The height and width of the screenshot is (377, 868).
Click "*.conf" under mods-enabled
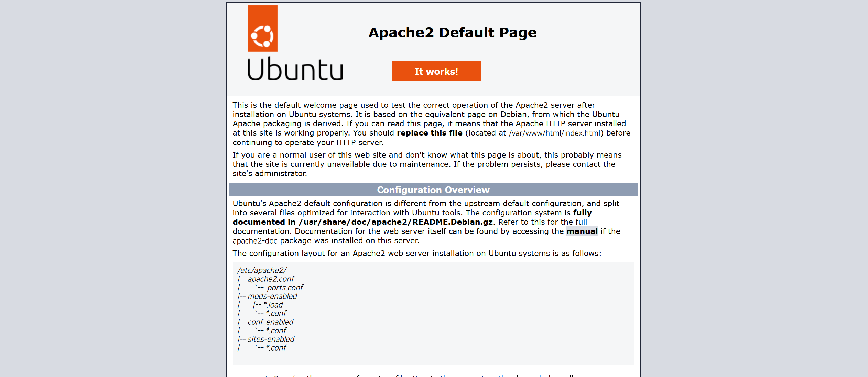pos(276,313)
